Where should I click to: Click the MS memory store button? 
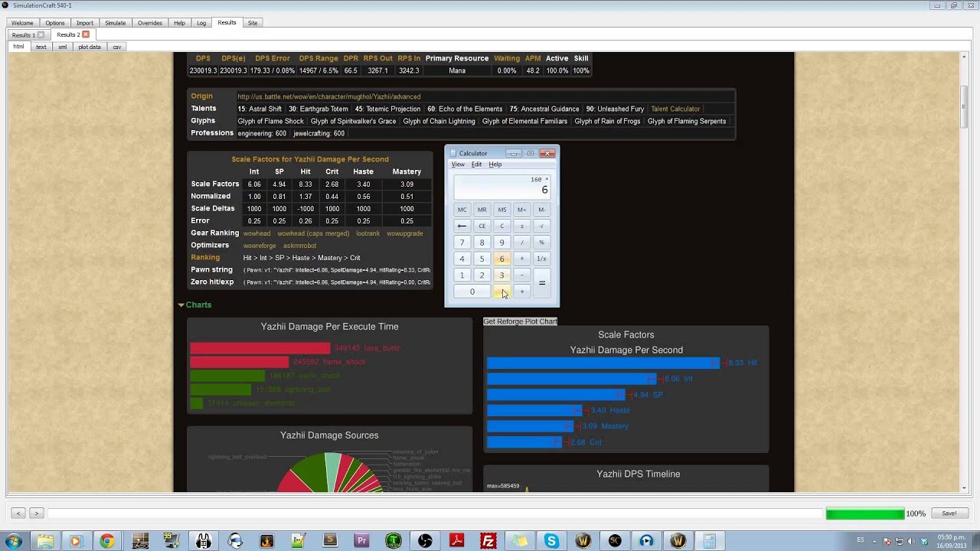pyautogui.click(x=501, y=210)
